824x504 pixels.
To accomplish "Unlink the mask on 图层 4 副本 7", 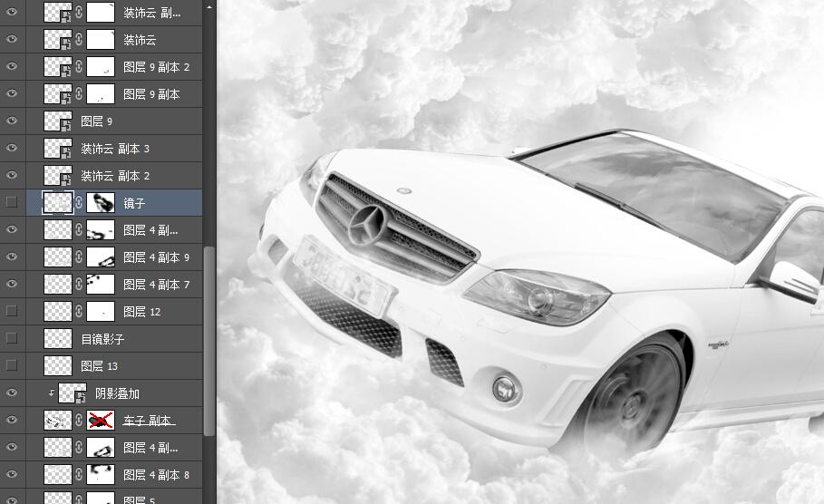I will tap(79, 284).
